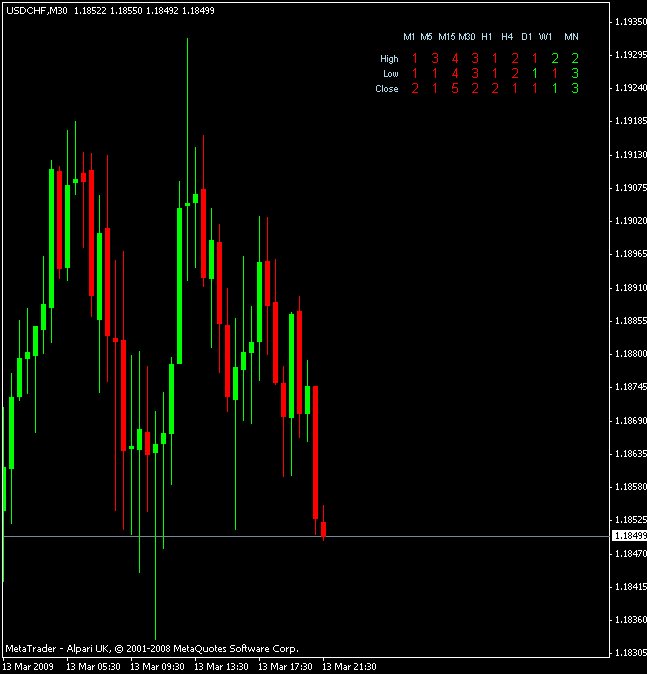647x674 pixels.
Task: Click the 1.18360 price scale label
Action: click(631, 619)
